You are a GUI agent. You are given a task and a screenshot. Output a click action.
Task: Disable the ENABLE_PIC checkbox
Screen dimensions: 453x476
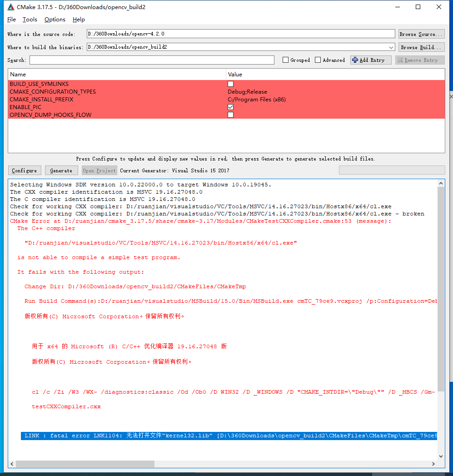230,107
